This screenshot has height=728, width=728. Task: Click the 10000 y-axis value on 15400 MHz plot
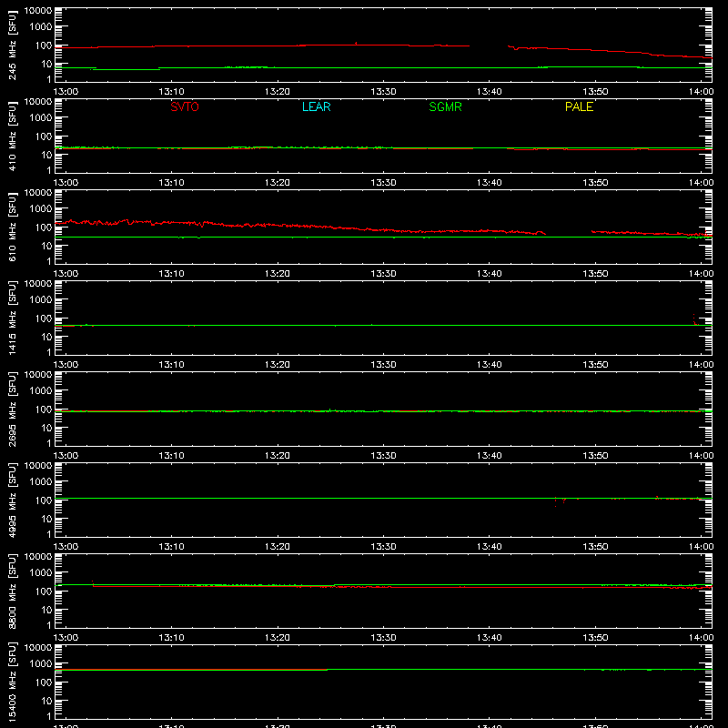38,648
